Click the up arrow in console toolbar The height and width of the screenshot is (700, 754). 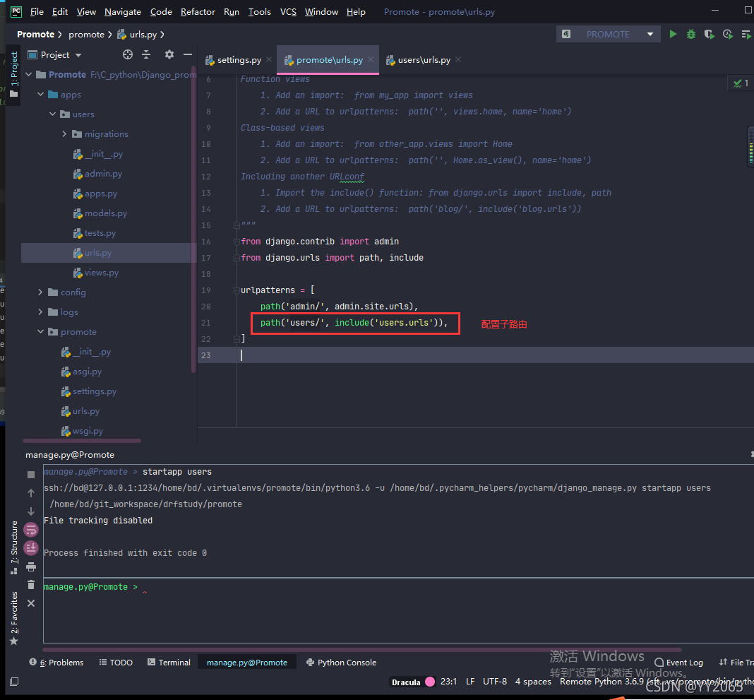point(31,493)
